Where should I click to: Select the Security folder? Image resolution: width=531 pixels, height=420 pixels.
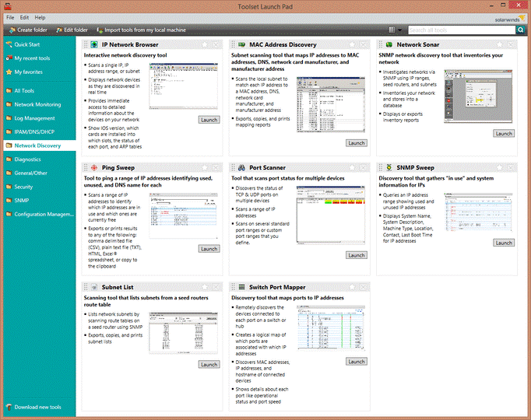[40, 187]
